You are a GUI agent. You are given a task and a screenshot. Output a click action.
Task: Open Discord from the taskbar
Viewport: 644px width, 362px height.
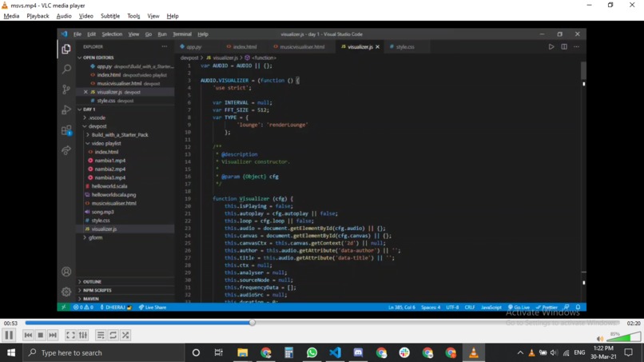pyautogui.click(x=358, y=352)
